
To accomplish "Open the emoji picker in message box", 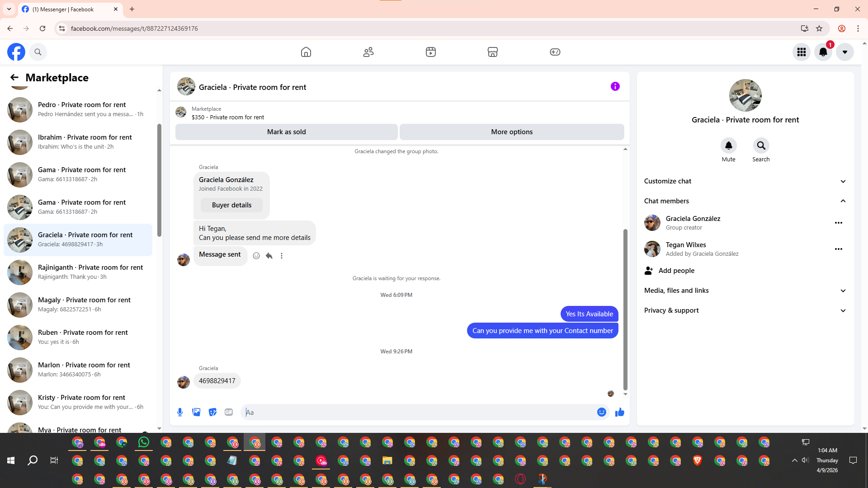I will [601, 412].
